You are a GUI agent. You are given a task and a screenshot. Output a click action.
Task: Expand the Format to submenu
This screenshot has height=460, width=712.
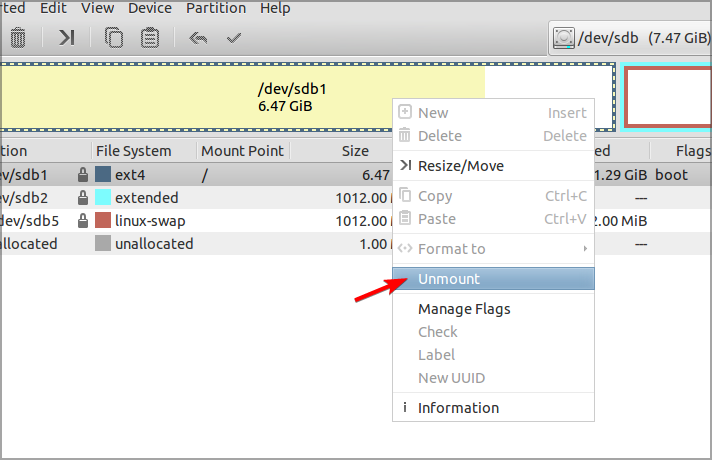point(493,249)
